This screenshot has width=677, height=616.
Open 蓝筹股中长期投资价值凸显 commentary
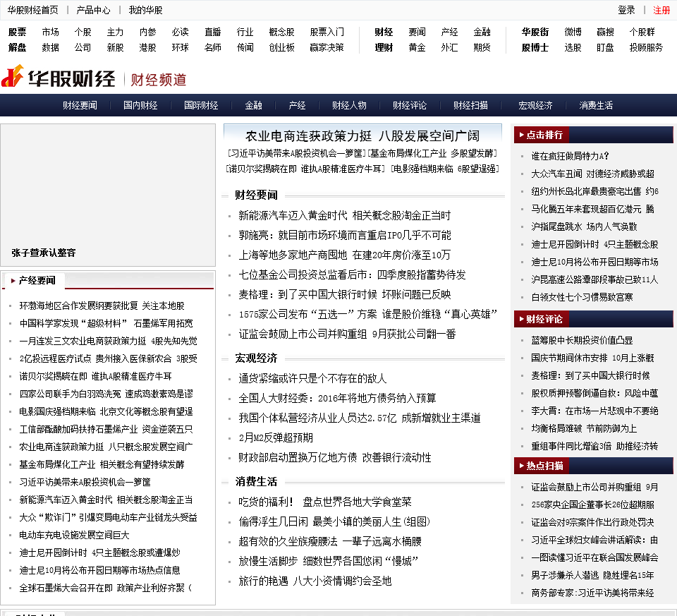(582, 340)
